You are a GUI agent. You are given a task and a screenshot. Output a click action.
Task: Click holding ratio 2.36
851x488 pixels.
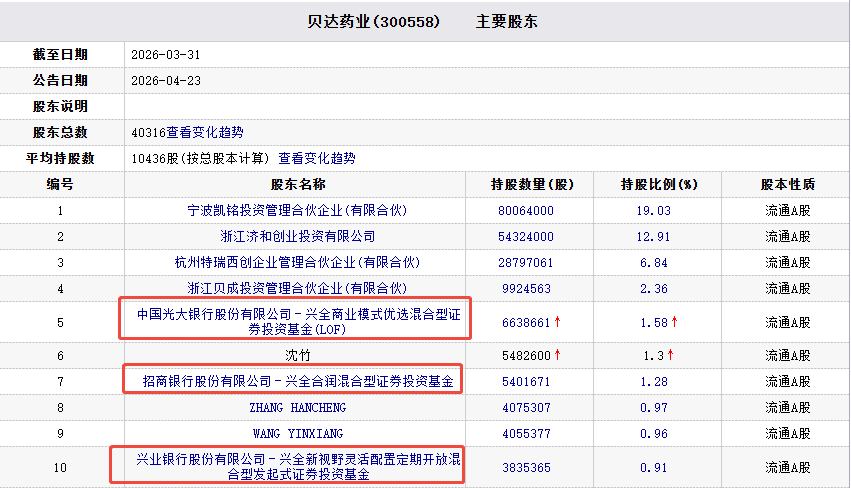coord(653,289)
